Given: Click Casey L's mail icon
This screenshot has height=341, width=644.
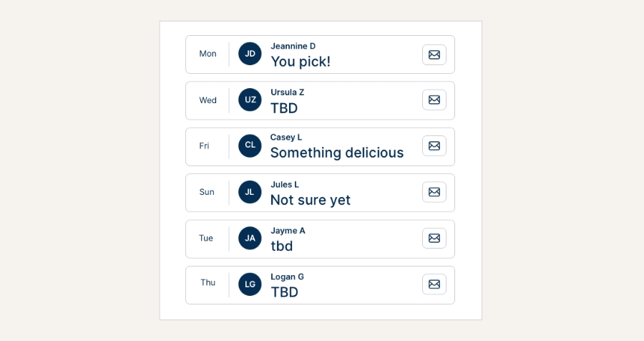Looking at the screenshot, I should tap(434, 146).
